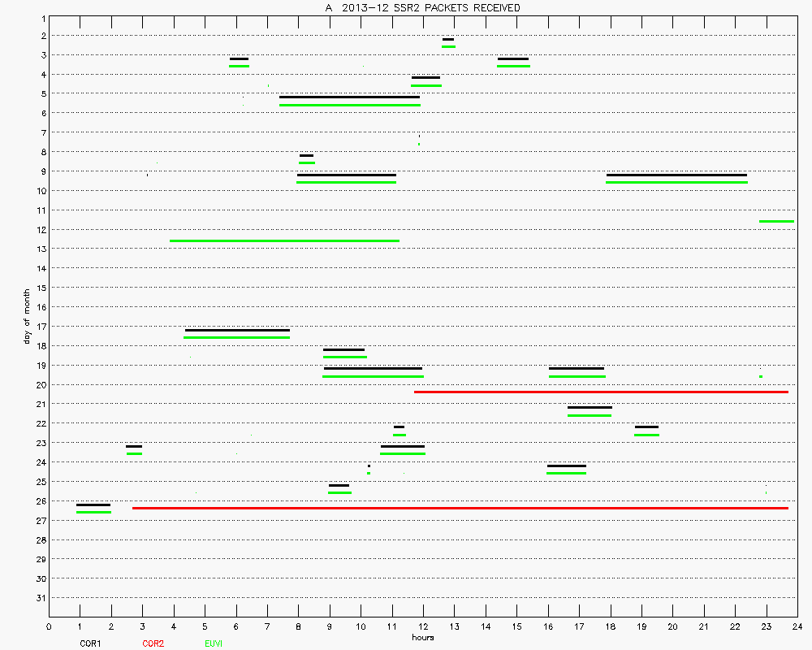The width and height of the screenshot is (812, 650).
Task: Click the black bar on day 26 near hour 1
Action: pyautogui.click(x=93, y=505)
